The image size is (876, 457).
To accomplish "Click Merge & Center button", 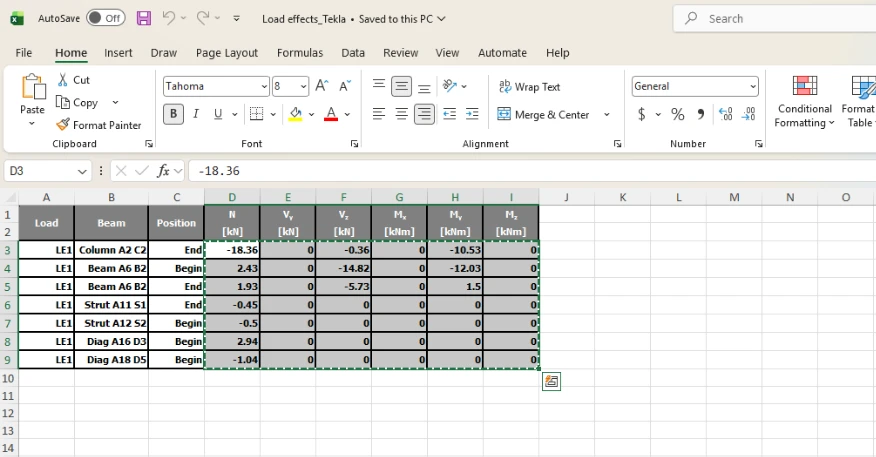I will tap(543, 115).
